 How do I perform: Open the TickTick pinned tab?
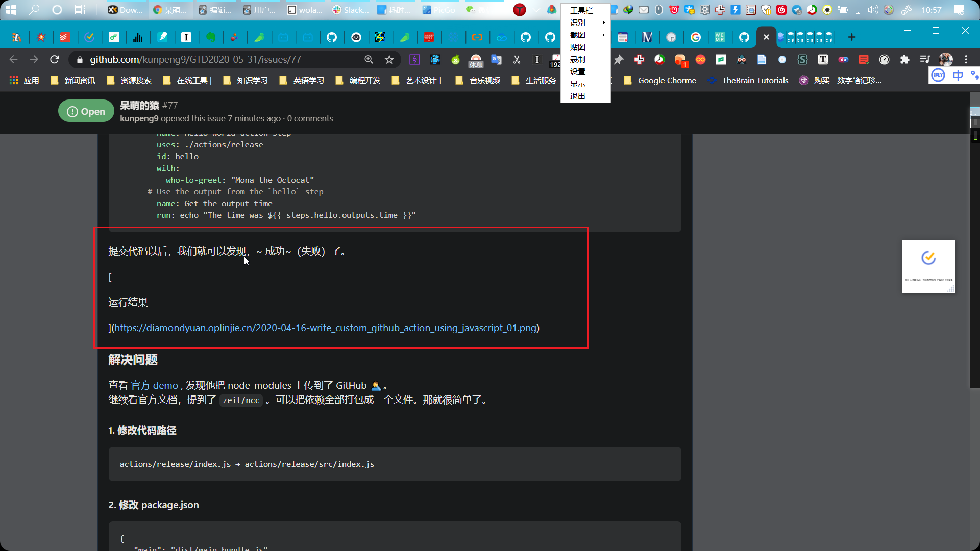tap(89, 37)
